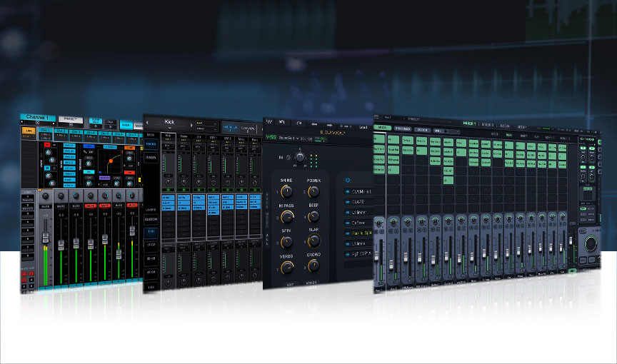Click the Waves logo in the knob plugin window

coord(269,121)
